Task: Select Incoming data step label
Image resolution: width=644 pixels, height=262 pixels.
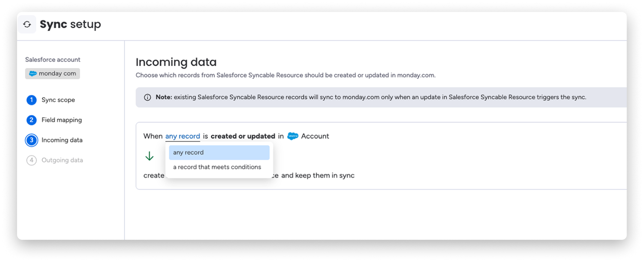Action: (62, 140)
